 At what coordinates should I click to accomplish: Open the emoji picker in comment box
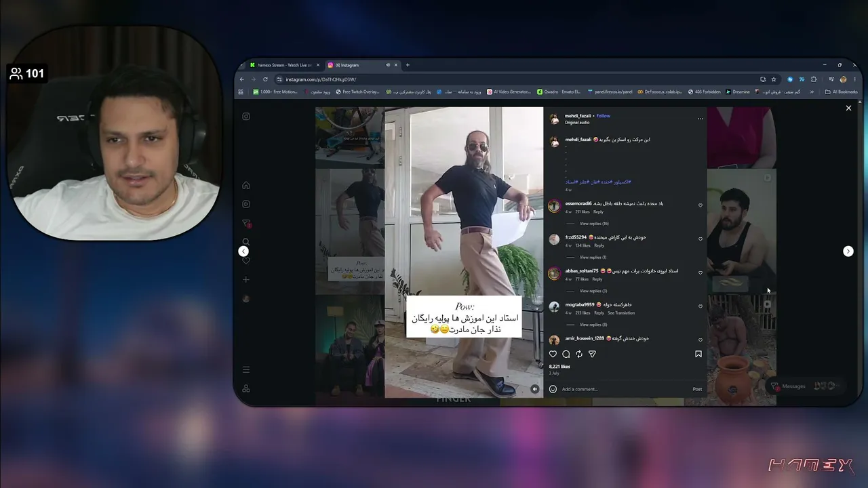click(553, 389)
